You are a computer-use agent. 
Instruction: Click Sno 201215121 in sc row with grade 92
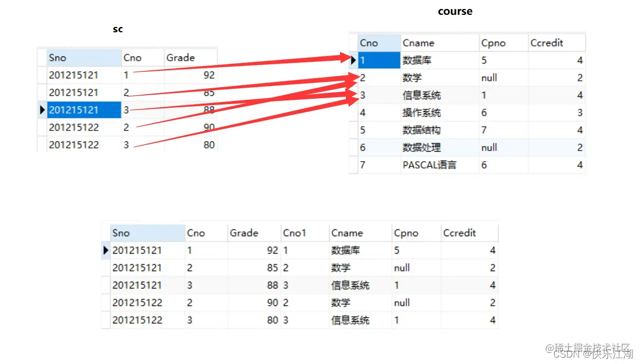[x=74, y=75]
